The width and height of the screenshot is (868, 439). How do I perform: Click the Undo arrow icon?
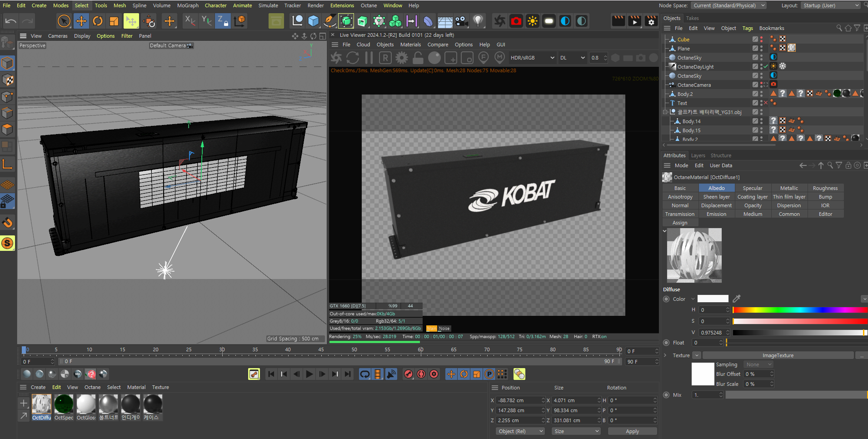click(x=11, y=21)
